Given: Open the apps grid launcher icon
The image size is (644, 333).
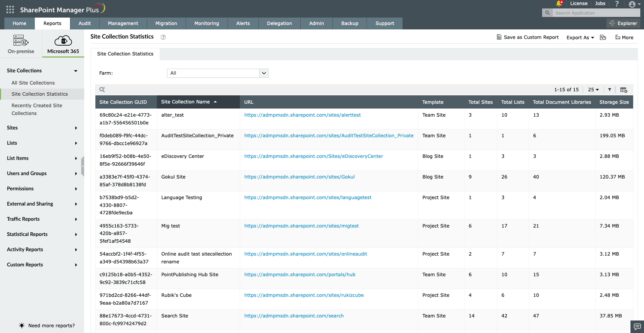Looking at the screenshot, I should tap(10, 9).
